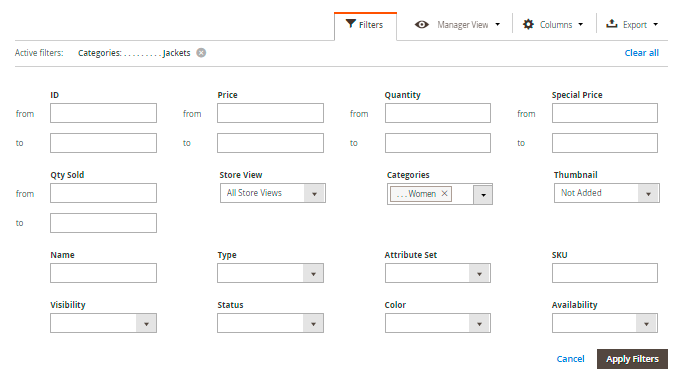The image size is (684, 385).
Task: Click the gear icon for Columns
Action: pyautogui.click(x=528, y=24)
